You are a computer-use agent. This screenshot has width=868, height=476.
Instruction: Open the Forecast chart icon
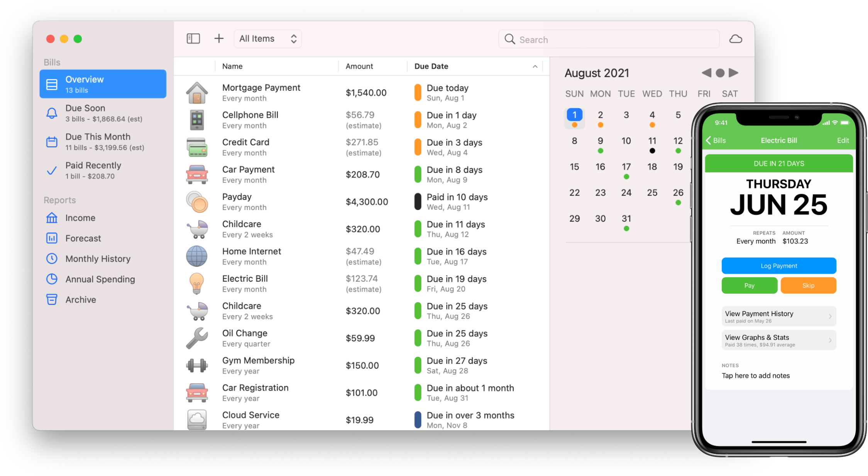(52, 238)
